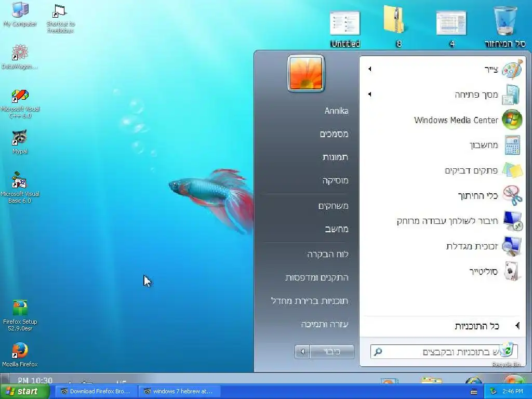Switch to windows 7 hebrew at... taskbar button
The image size is (532, 399).
pyautogui.click(x=180, y=391)
